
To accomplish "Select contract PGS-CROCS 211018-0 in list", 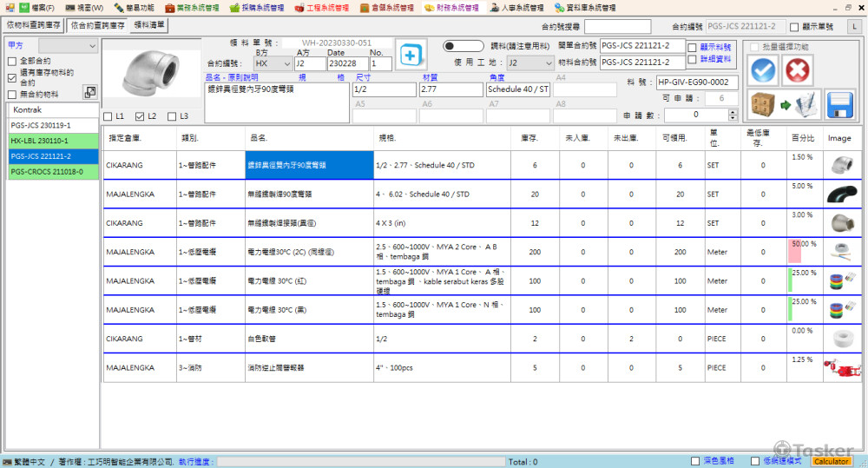I will pos(52,172).
